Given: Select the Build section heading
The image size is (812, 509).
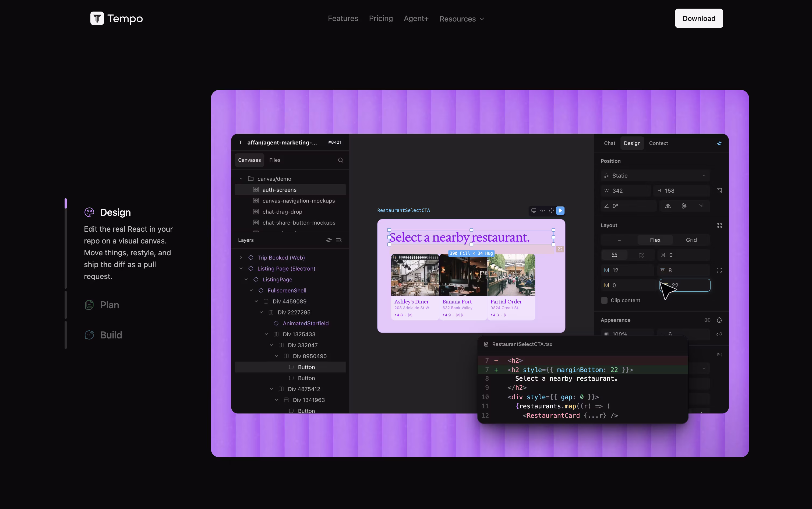Looking at the screenshot, I should 111,335.
